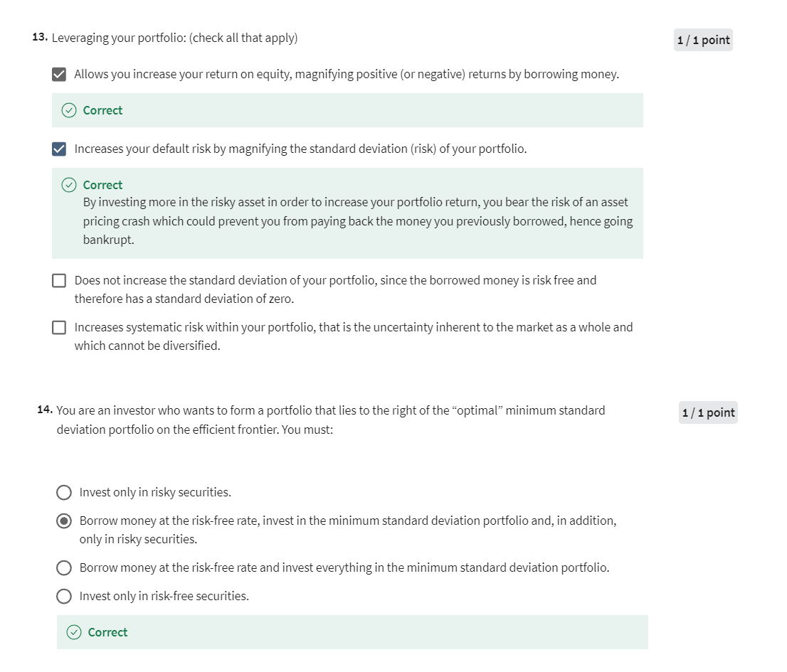
Task: Click 'Correct' text under the first checked answer
Action: [102, 110]
